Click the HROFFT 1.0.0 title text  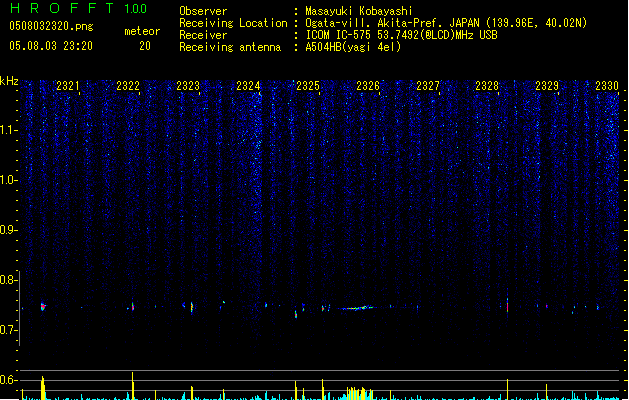click(79, 8)
